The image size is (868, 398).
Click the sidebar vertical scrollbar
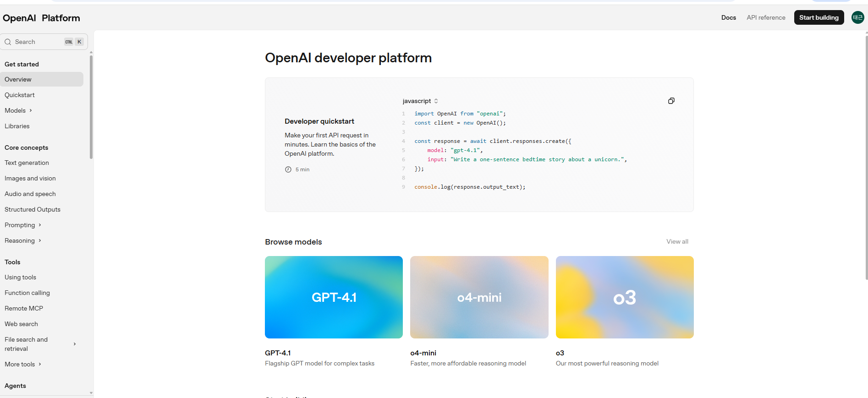(91, 108)
